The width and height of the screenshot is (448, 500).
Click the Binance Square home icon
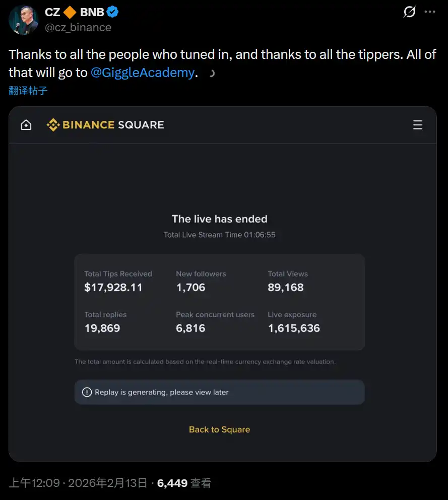point(26,125)
